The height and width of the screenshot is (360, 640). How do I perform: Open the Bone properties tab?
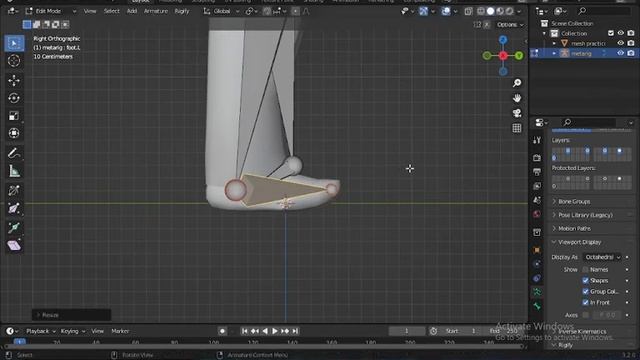(x=537, y=306)
